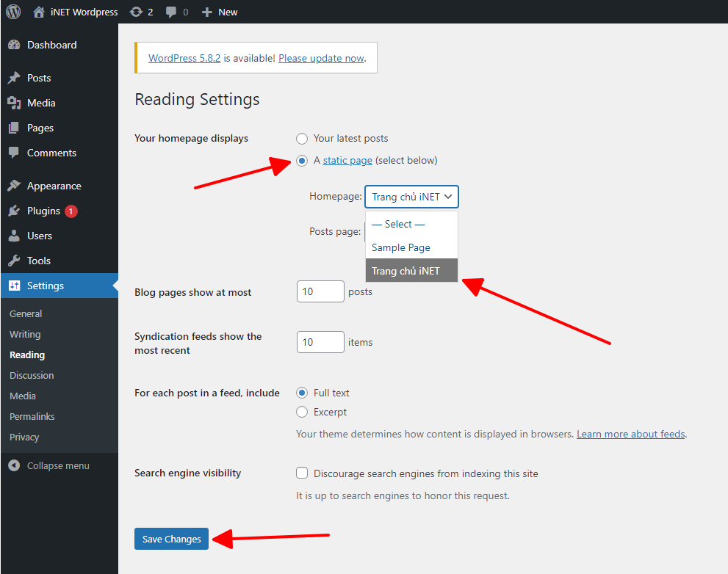
Task: Open Dashboard from the sidebar
Action: click(x=52, y=45)
